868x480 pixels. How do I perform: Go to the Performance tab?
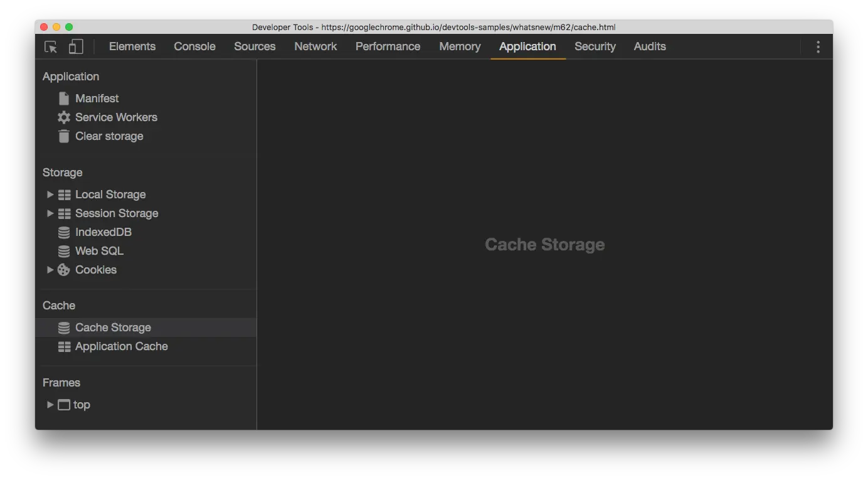tap(388, 46)
